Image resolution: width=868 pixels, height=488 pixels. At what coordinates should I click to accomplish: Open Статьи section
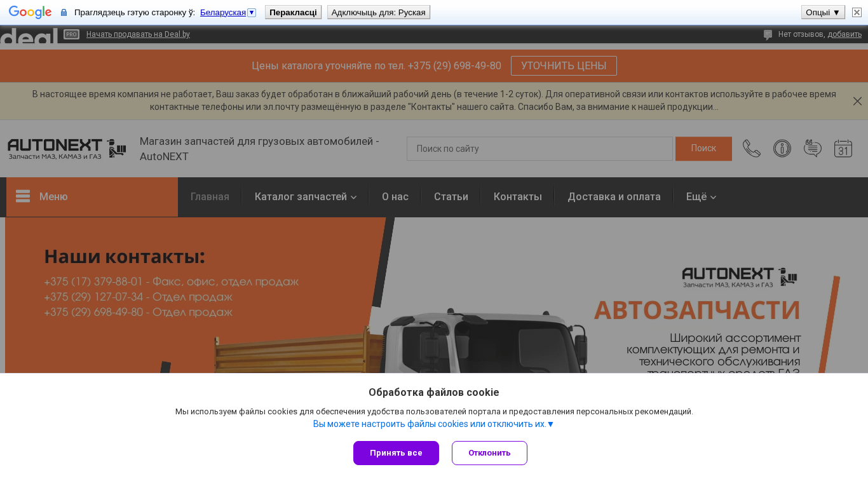tap(451, 197)
